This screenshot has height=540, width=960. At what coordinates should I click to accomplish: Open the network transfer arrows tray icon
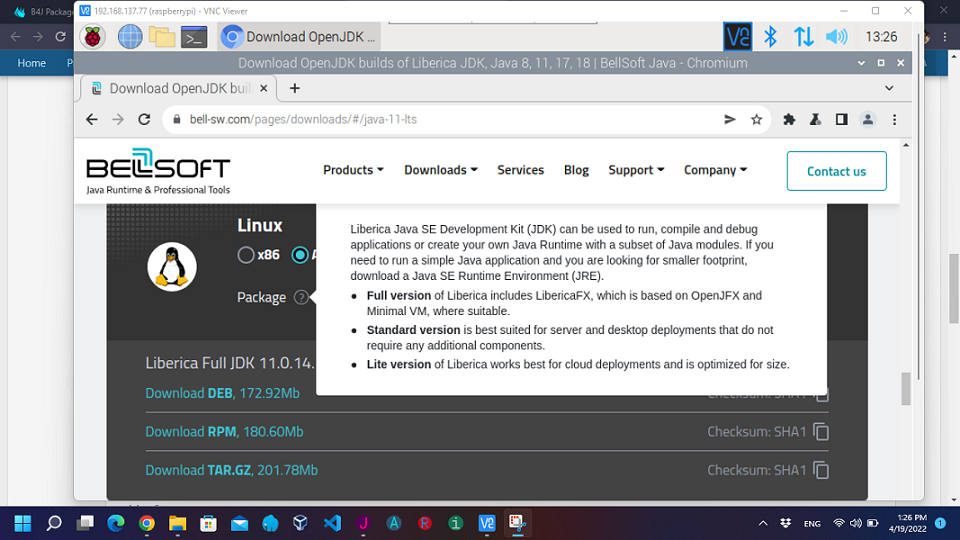tap(804, 37)
